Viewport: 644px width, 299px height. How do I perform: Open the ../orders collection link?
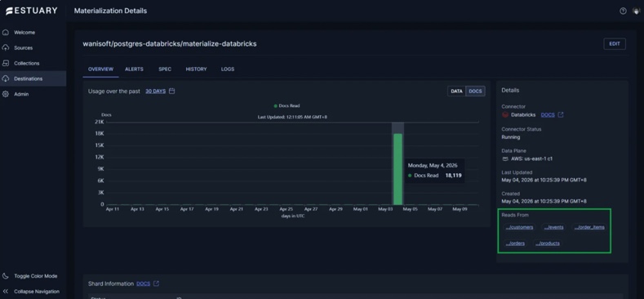click(x=515, y=243)
